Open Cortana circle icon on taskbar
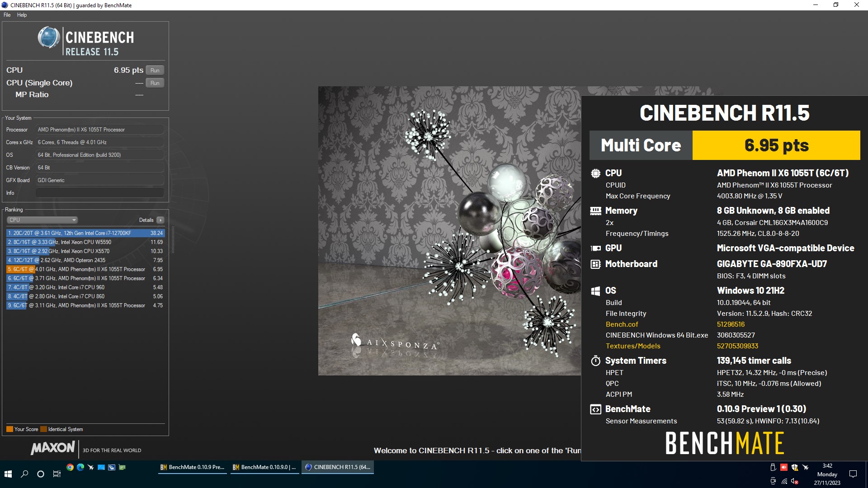 [41, 474]
